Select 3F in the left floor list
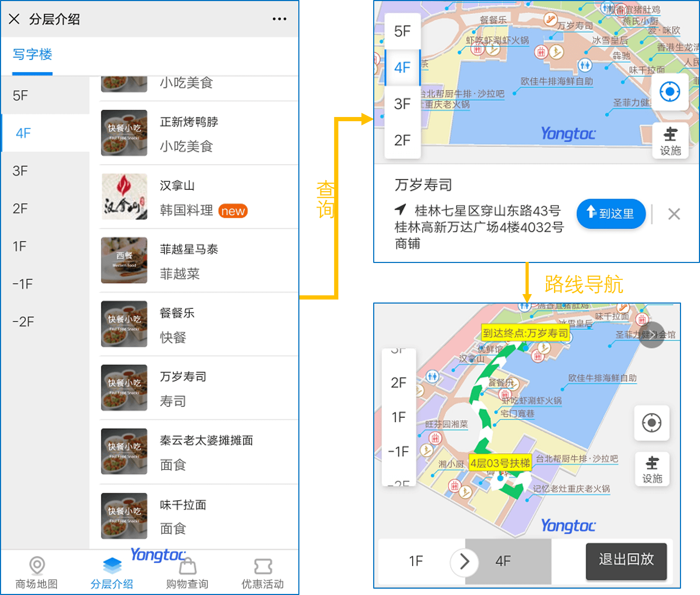 point(45,171)
